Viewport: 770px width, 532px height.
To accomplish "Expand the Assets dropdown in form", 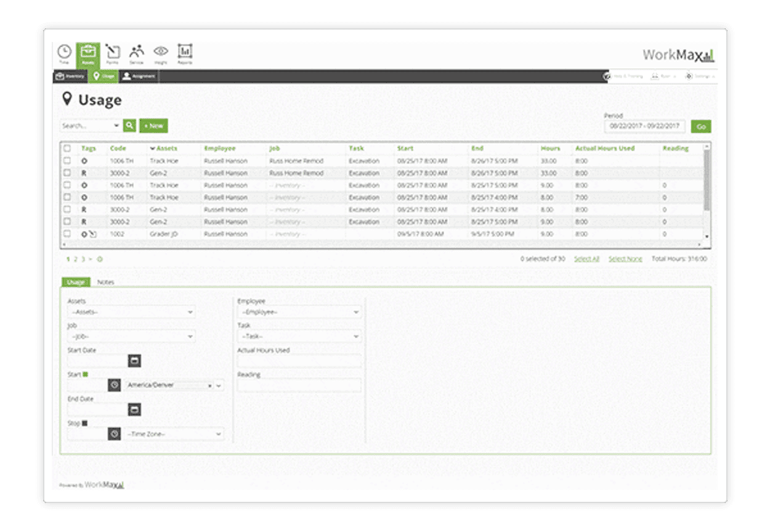I will [x=131, y=312].
